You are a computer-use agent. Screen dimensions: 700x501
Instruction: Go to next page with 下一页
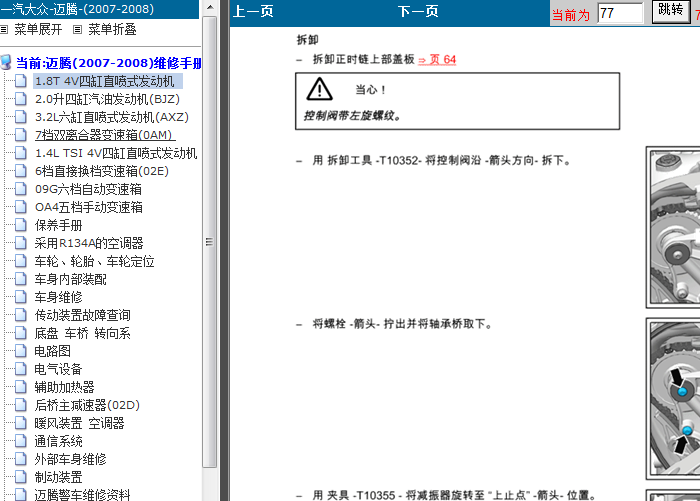[x=418, y=11]
